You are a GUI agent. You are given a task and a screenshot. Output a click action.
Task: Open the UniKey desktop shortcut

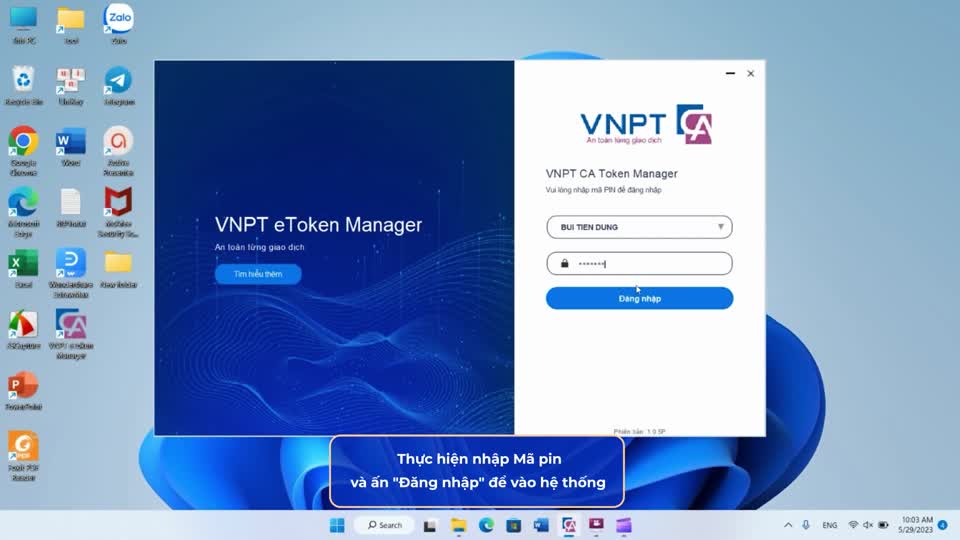[x=70, y=84]
